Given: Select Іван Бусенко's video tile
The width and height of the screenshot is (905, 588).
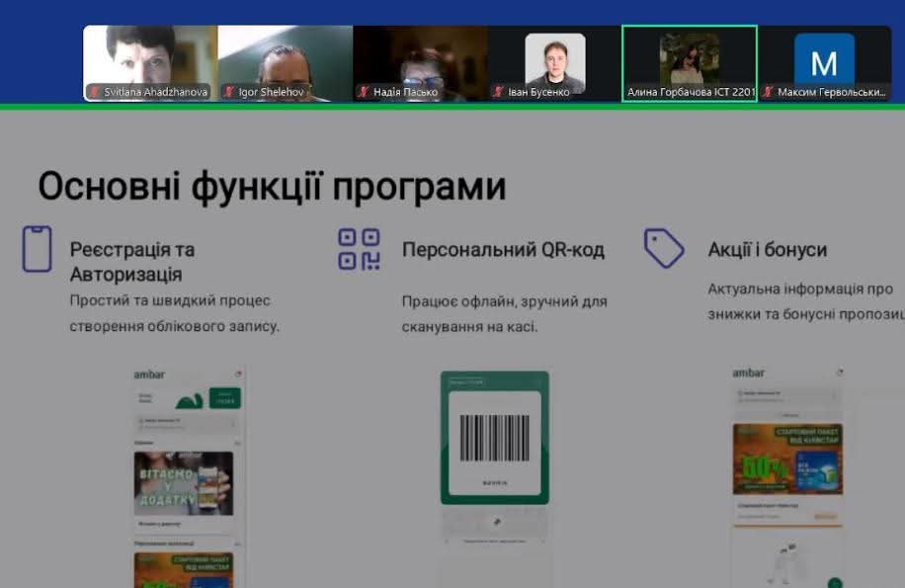Looking at the screenshot, I should click(x=554, y=63).
